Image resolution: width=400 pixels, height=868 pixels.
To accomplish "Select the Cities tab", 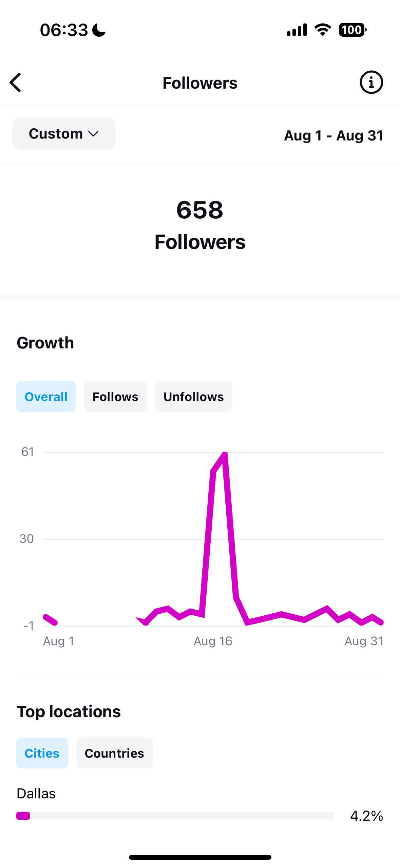I will point(42,753).
